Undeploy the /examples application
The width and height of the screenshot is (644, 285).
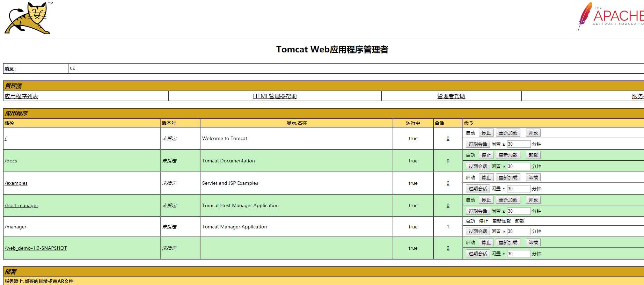(533, 177)
